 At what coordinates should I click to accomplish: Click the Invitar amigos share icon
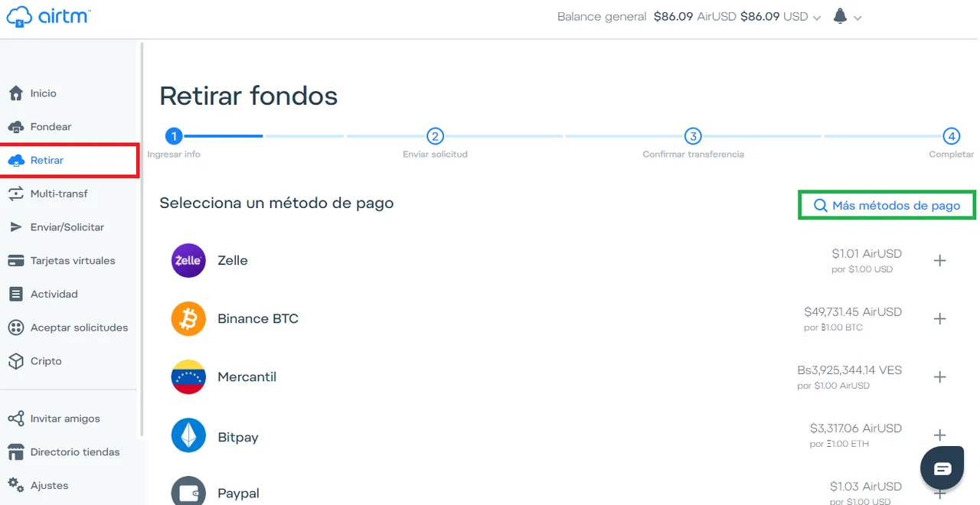point(15,419)
